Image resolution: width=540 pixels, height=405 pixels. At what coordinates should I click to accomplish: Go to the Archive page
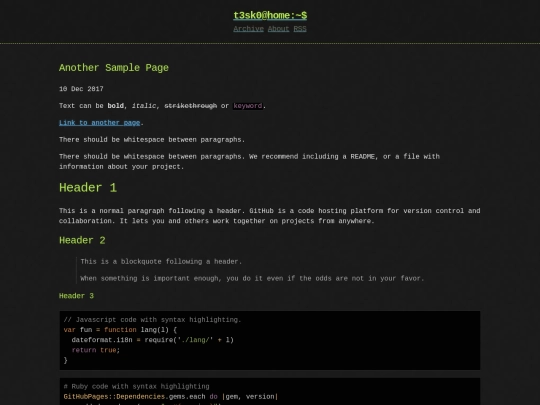pyautogui.click(x=248, y=29)
